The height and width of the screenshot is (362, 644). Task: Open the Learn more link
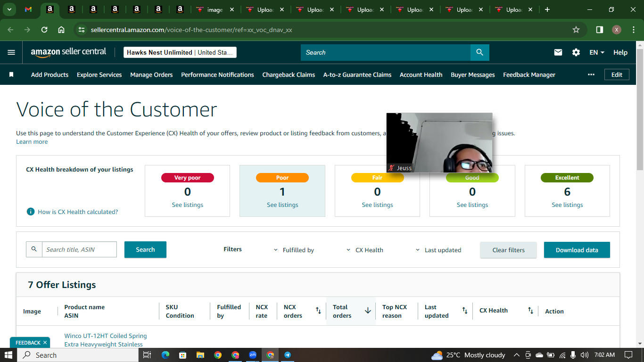coord(32,141)
